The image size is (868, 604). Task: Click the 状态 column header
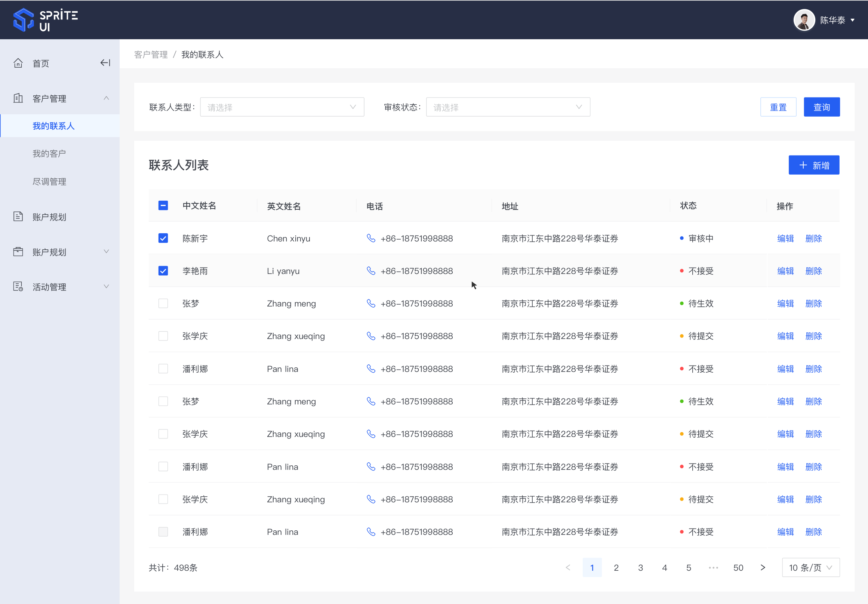[688, 206]
